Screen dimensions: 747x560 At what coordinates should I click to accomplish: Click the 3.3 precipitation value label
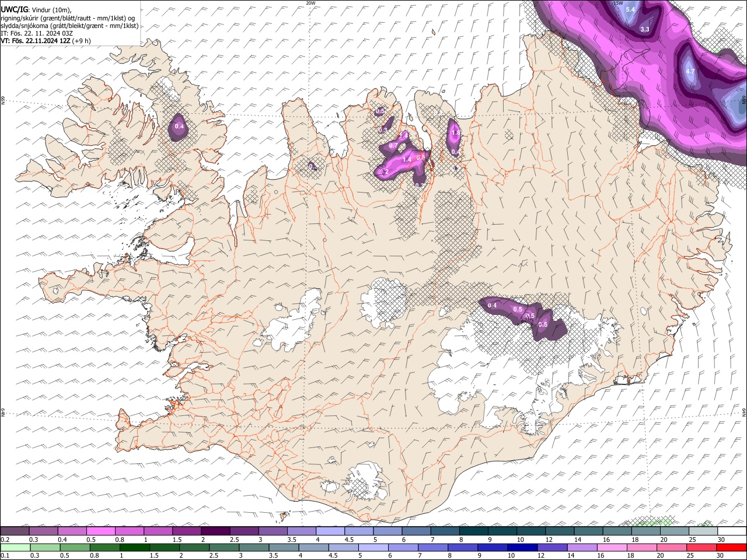point(645,29)
